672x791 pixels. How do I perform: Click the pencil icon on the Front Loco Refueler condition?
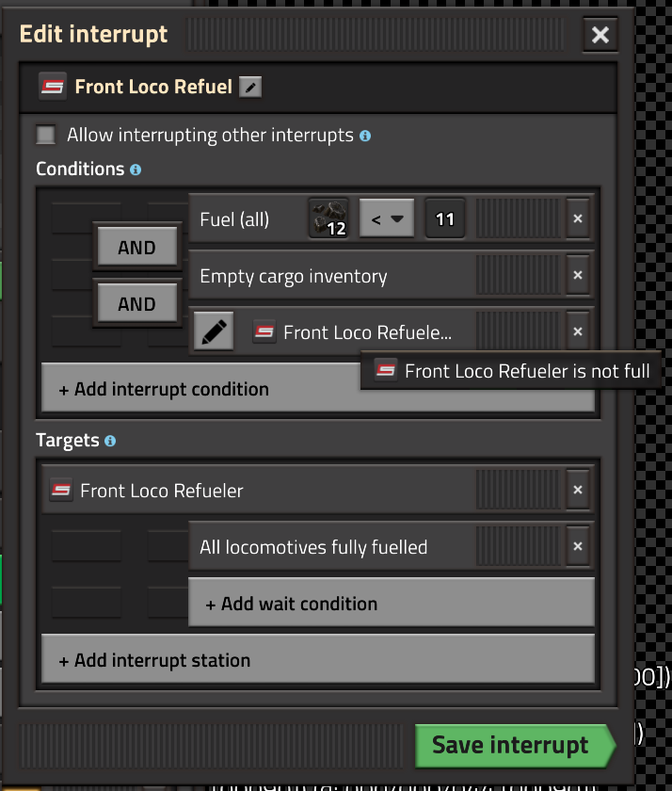click(213, 331)
